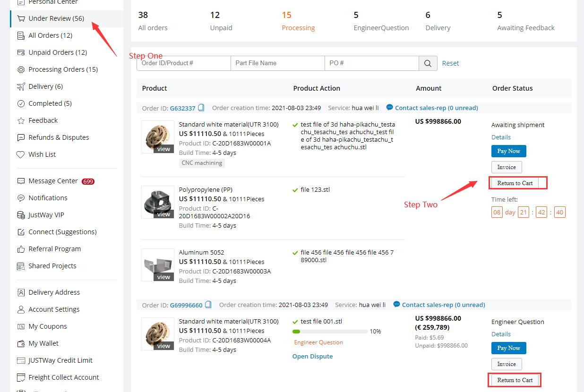Click the Account Settings person icon
This screenshot has width=584, height=392.
tap(21, 309)
